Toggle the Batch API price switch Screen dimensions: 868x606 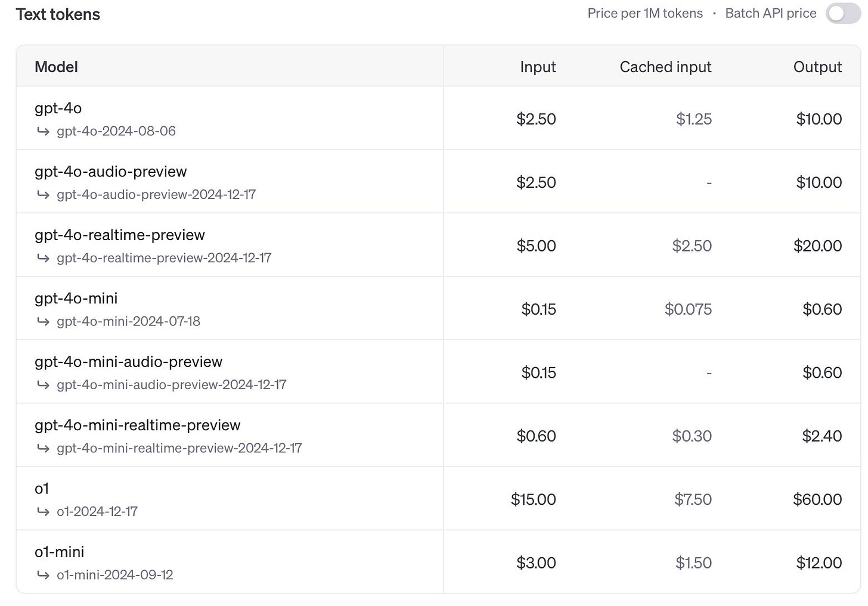(843, 14)
